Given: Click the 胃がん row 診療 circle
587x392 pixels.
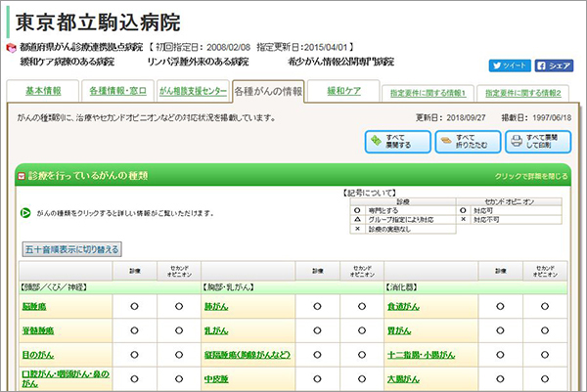Looking at the screenshot, I should point(500,330).
